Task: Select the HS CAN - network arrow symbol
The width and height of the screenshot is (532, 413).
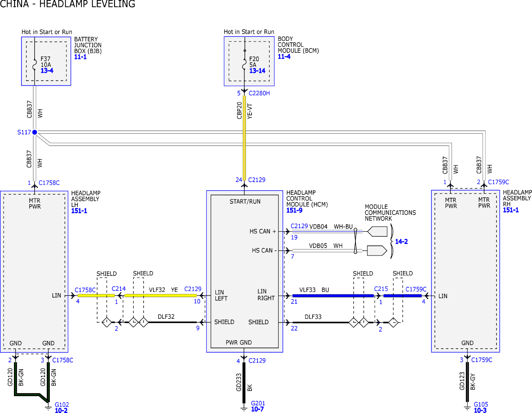Action: click(377, 251)
